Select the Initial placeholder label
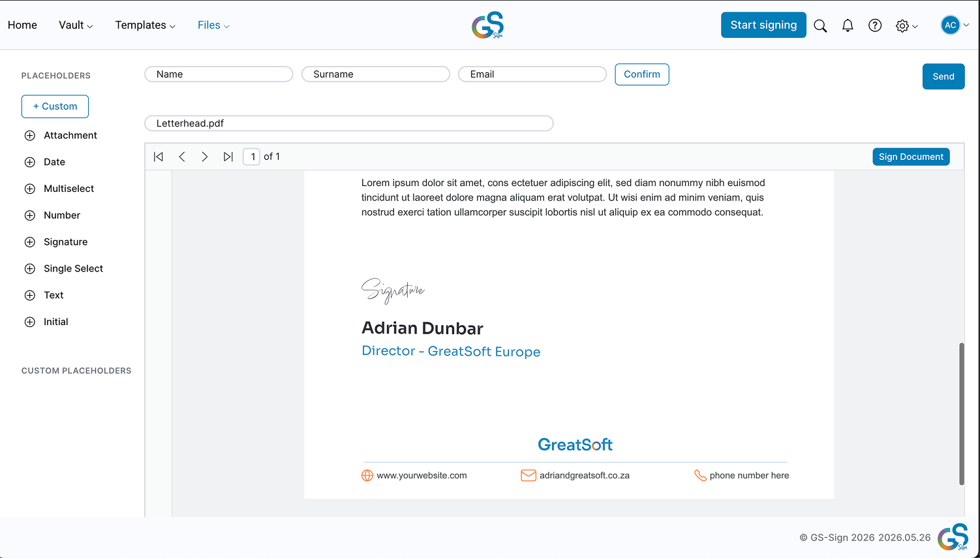The height and width of the screenshot is (558, 980). coord(55,322)
